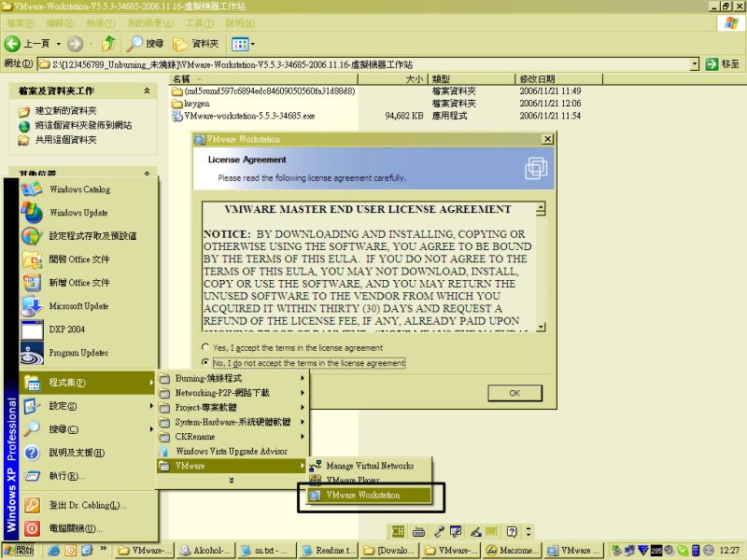Click the Go arrow button

pyautogui.click(x=712, y=63)
